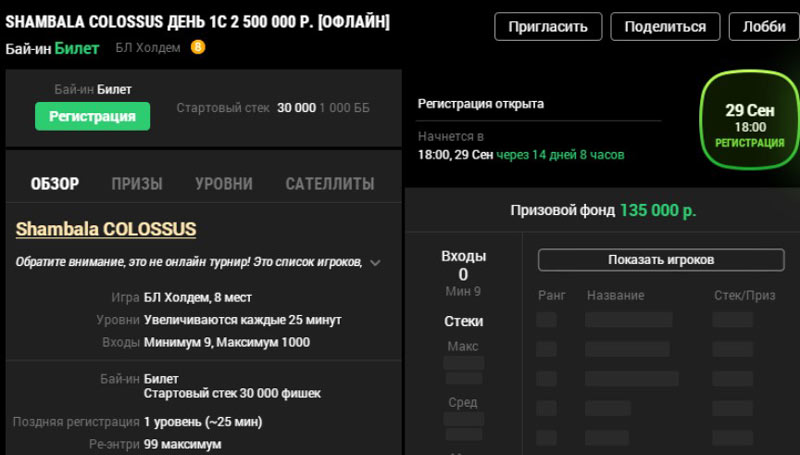This screenshot has width=800, height=455.
Task: Click the orange 8-max table icon
Action: coord(198,47)
